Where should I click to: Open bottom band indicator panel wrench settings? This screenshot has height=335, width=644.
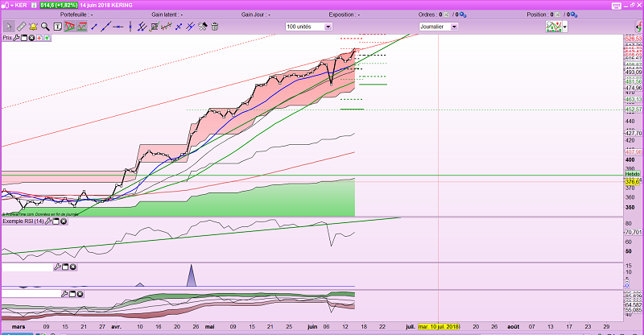[64, 294]
